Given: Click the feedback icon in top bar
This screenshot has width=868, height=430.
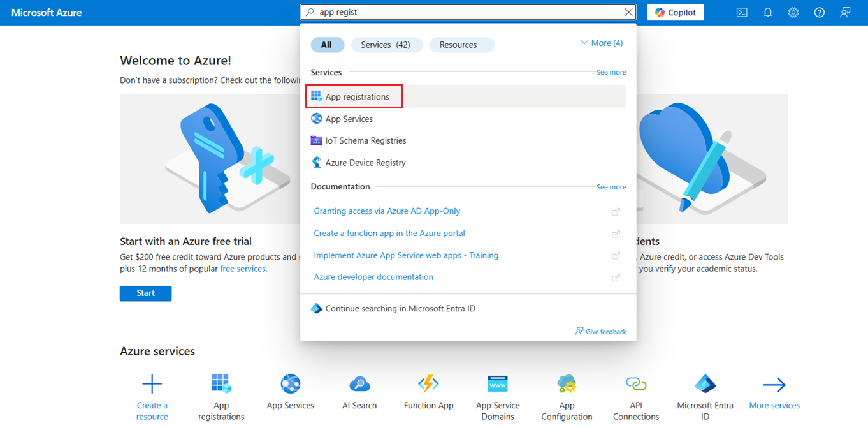Looking at the screenshot, I should [x=845, y=12].
